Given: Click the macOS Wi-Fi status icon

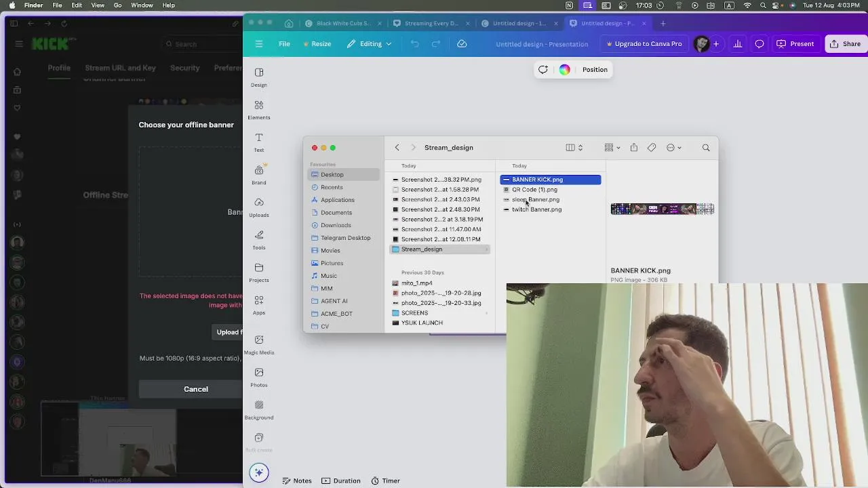Looking at the screenshot, I should (747, 5).
